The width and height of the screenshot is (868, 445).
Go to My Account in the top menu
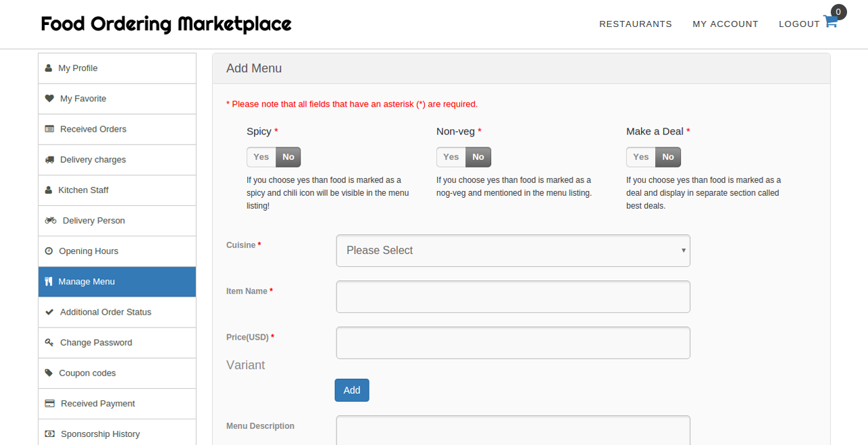point(725,24)
